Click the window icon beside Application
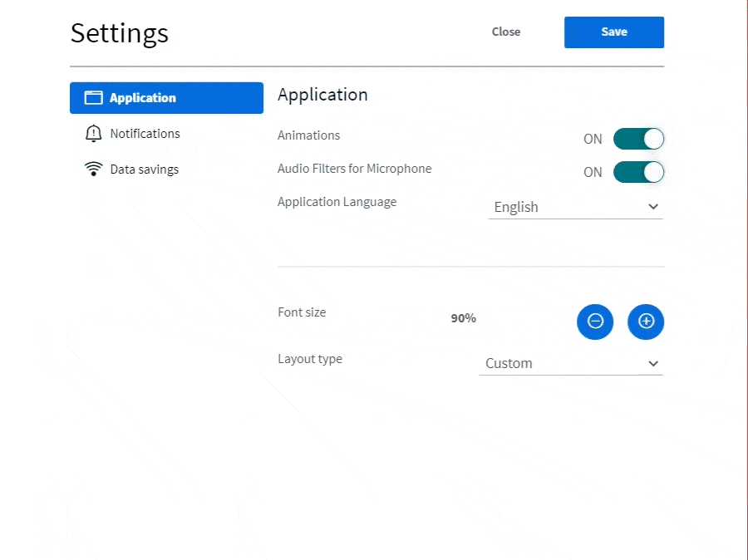This screenshot has height=560, width=748. 93,98
